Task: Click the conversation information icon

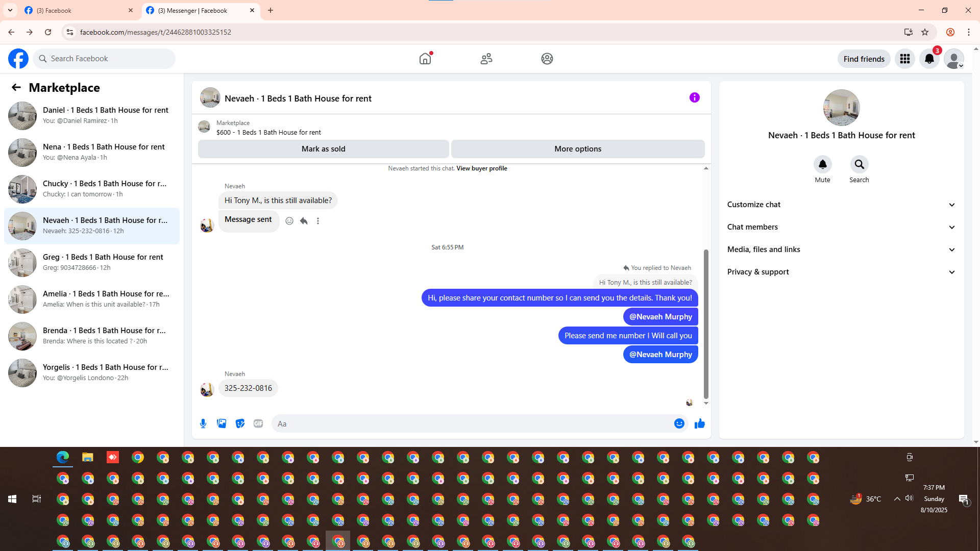Action: click(x=694, y=97)
